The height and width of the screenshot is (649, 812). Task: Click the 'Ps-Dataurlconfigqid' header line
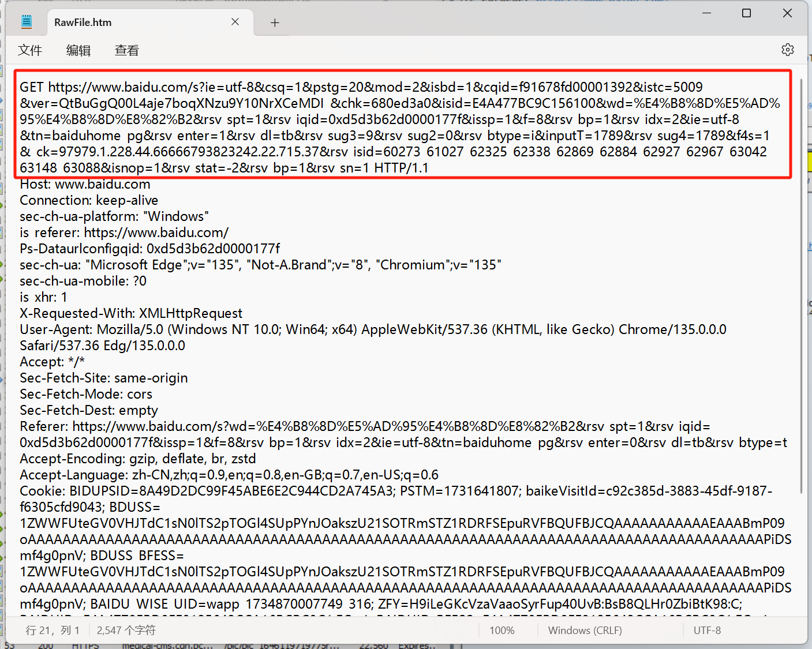pyautogui.click(x=150, y=249)
